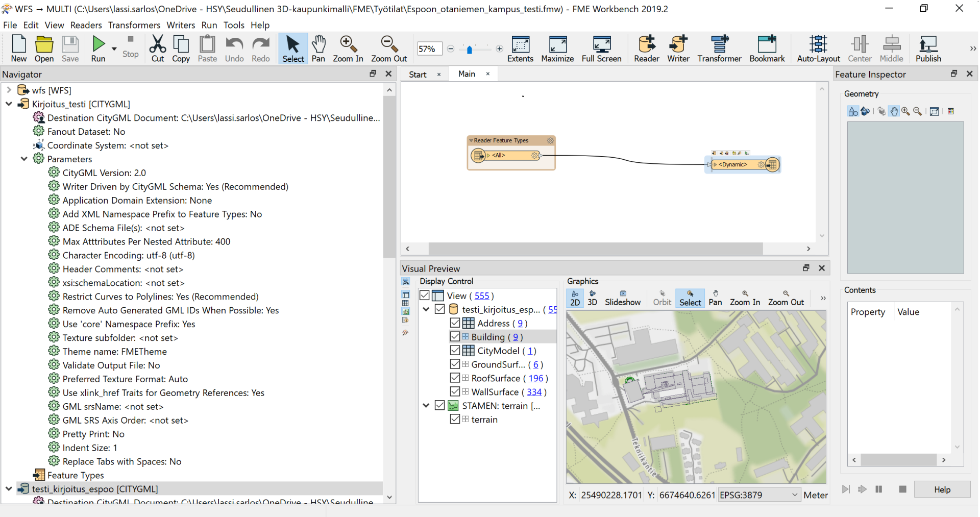This screenshot has height=517, width=980.
Task: Click the Help button in Feature Inspector
Action: tap(942, 489)
